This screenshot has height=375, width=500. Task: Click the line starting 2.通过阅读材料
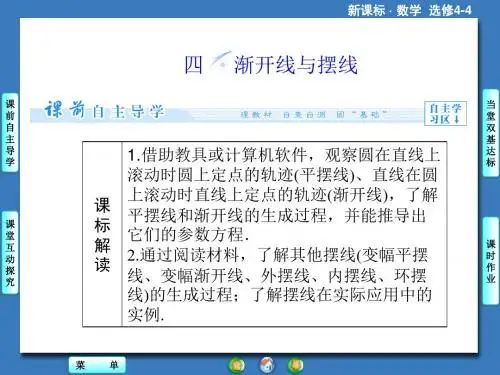coord(278,255)
